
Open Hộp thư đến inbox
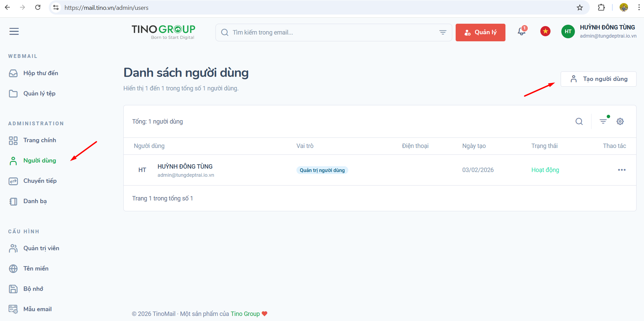[40, 73]
